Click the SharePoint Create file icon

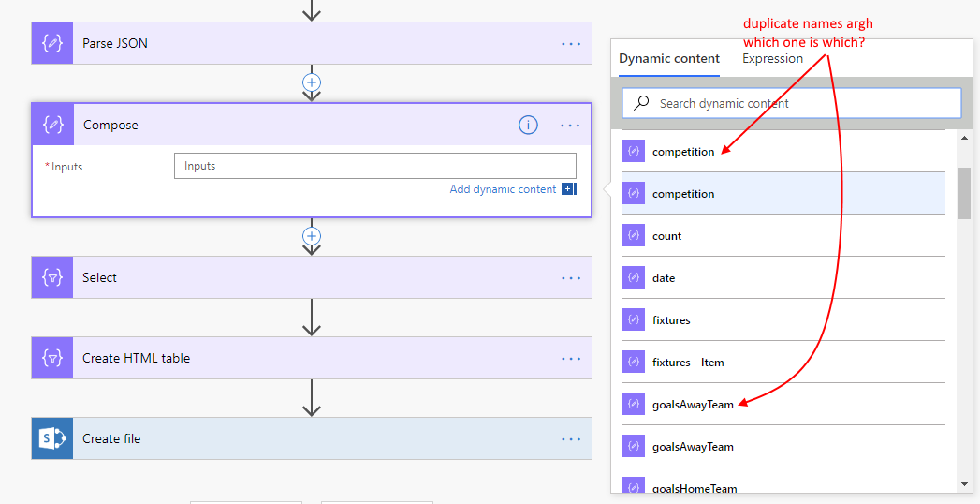pos(52,438)
